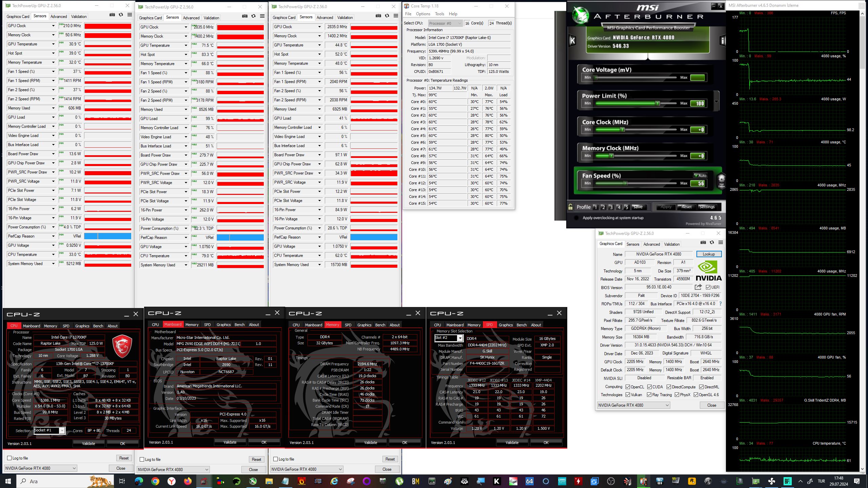This screenshot has height=488, width=868.
Task: Open Core Temp Tools menu
Action: tap(439, 14)
